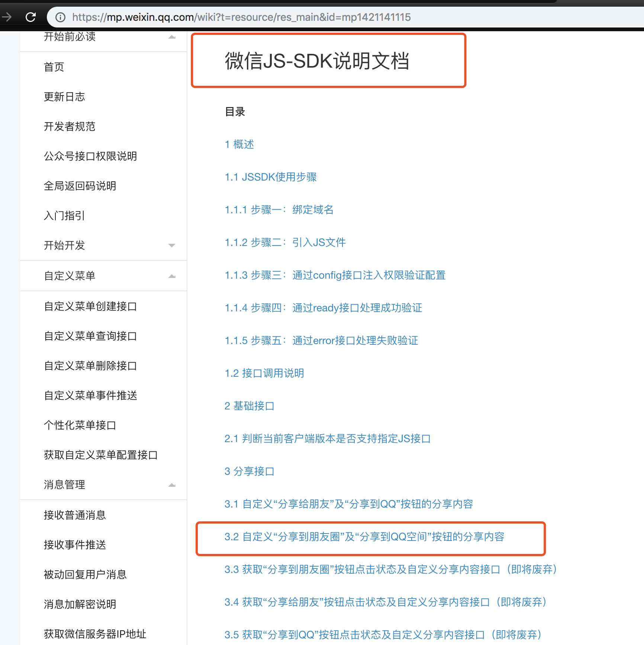Image resolution: width=644 pixels, height=645 pixels.
Task: Click the browser reload icon
Action: point(31,17)
